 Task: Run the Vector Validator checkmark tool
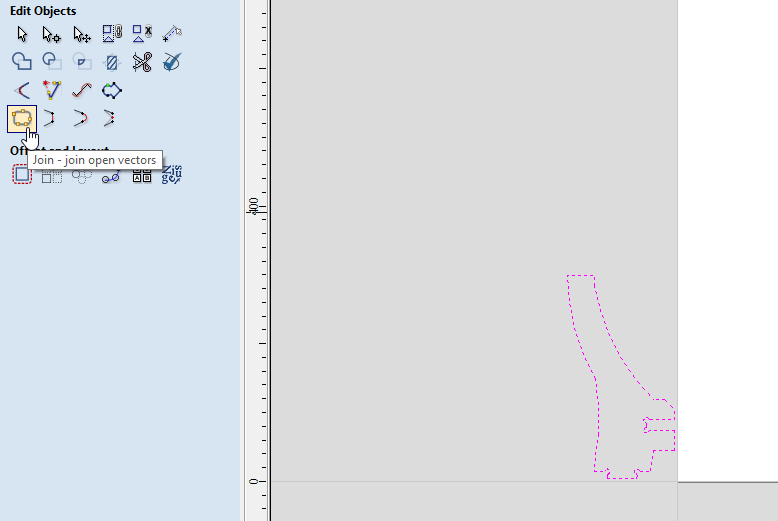[x=172, y=62]
